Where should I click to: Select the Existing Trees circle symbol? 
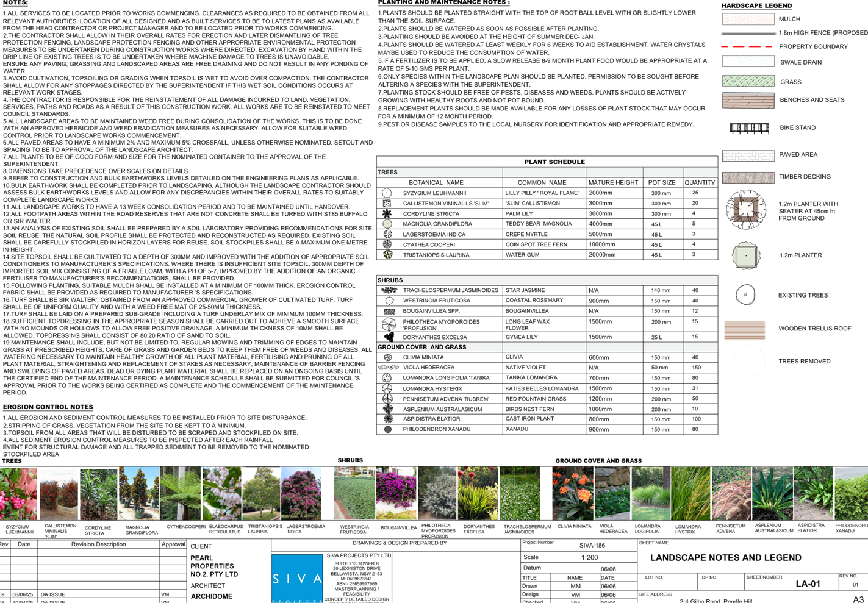(745, 295)
